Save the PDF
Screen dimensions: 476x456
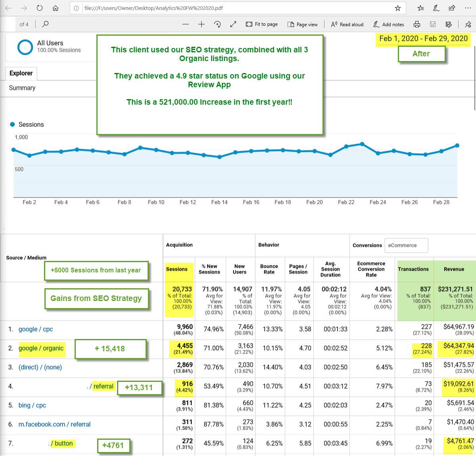(x=433, y=24)
